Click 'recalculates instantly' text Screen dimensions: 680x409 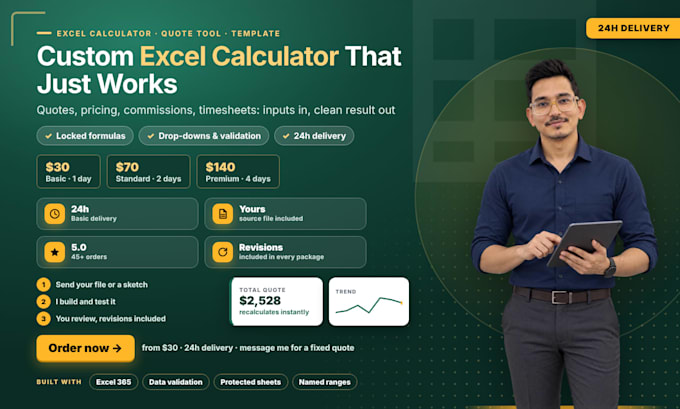point(274,312)
